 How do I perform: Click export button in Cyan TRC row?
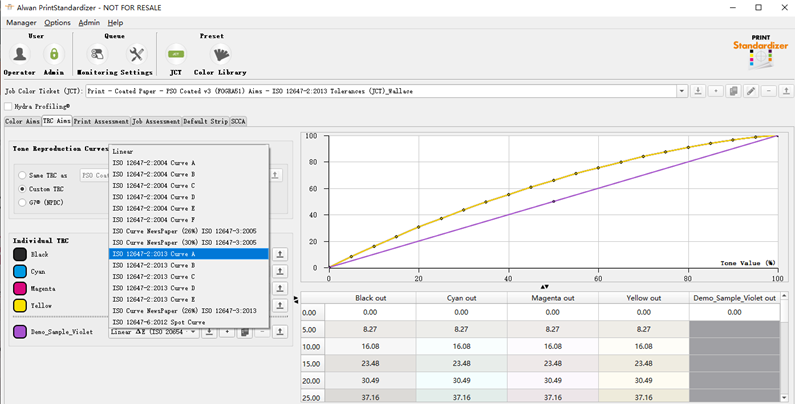280,271
